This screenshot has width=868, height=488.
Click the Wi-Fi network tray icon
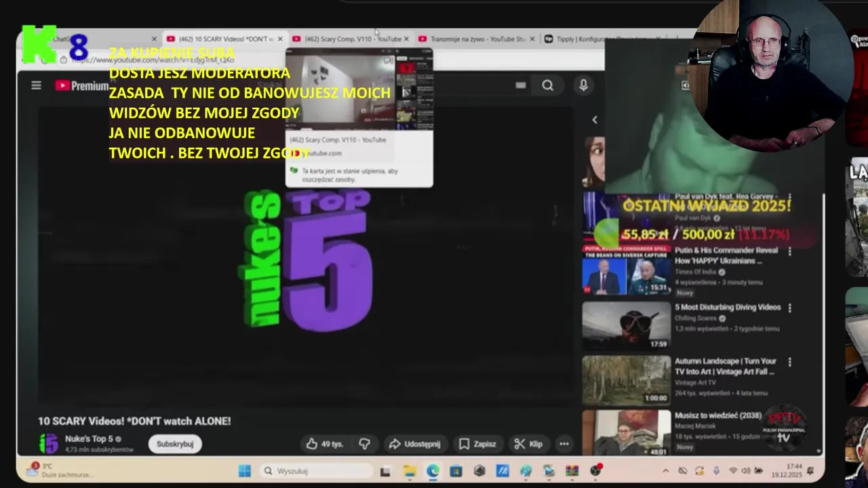(x=734, y=471)
